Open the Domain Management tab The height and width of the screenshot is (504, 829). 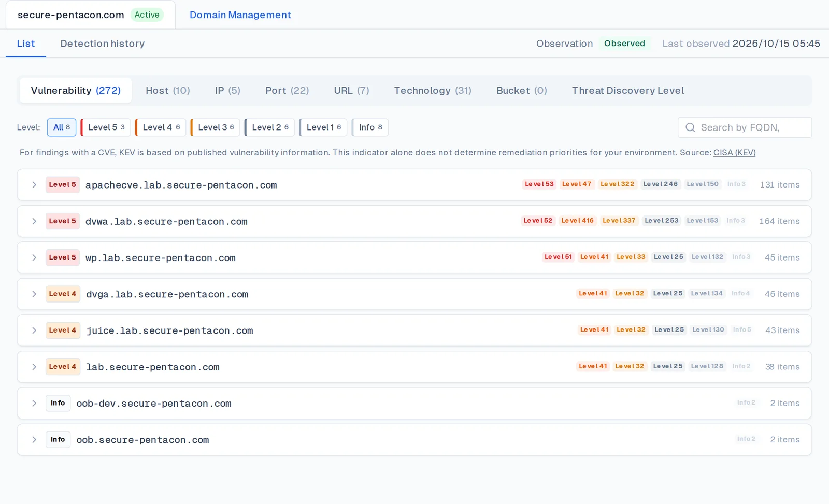click(x=240, y=15)
